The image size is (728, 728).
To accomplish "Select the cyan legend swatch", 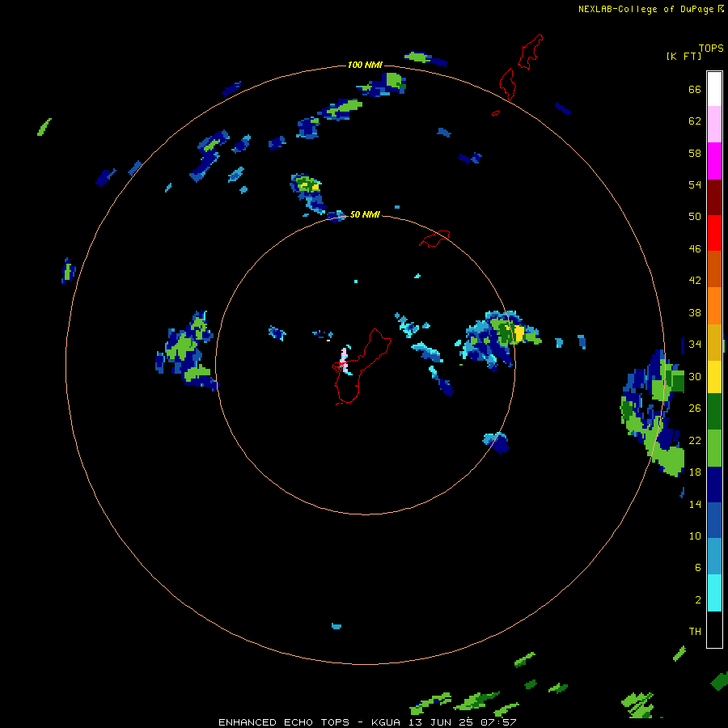I will coord(714,593).
